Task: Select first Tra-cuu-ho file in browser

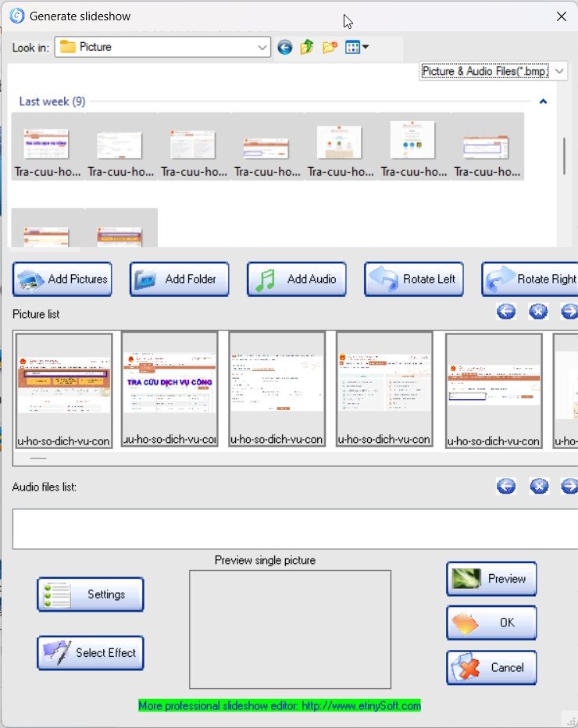Action: [x=48, y=146]
